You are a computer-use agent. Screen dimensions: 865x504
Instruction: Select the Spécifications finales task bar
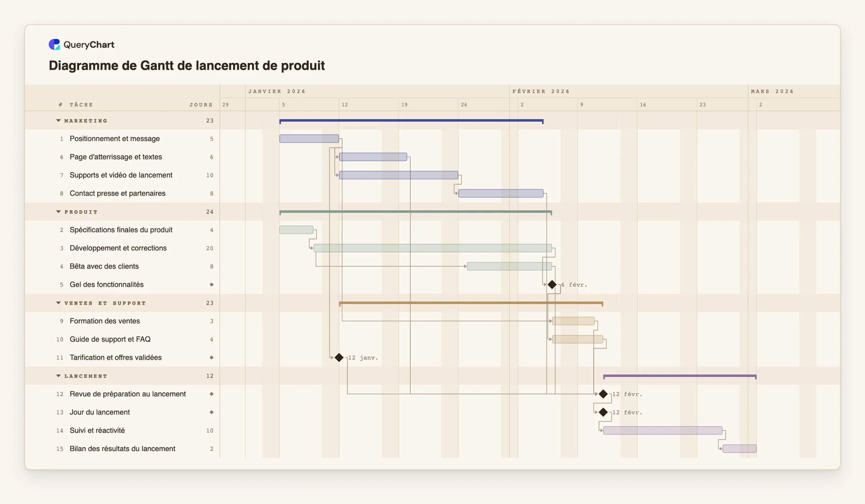(x=296, y=230)
